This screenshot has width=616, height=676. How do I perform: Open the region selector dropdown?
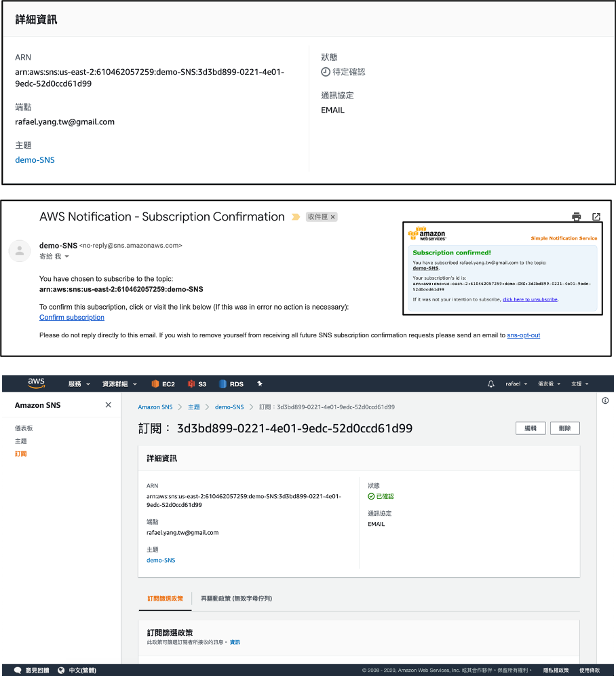pyautogui.click(x=550, y=383)
